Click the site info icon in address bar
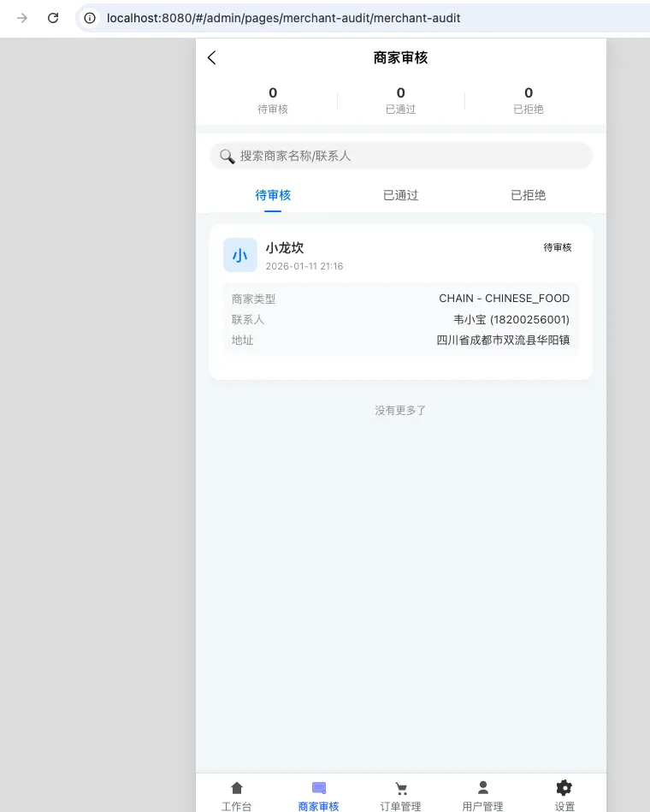Screen dimensions: 650x812 pyautogui.click(x=90, y=18)
